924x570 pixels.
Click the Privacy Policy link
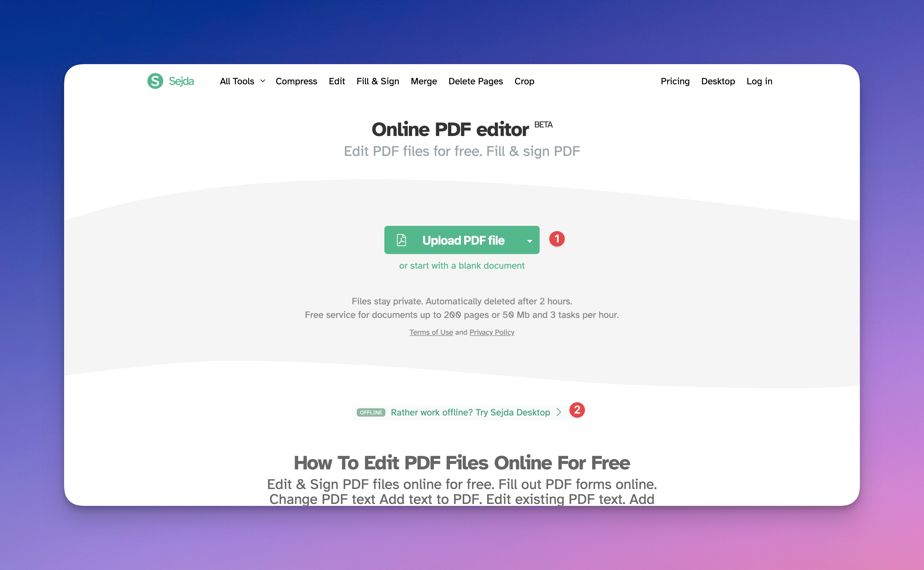pyautogui.click(x=492, y=331)
